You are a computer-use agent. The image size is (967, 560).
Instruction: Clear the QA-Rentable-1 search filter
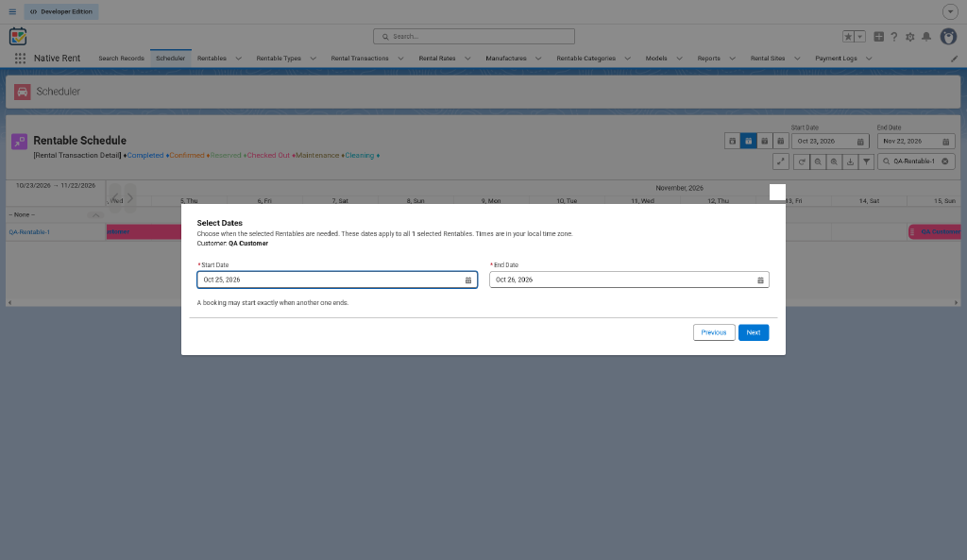(944, 161)
